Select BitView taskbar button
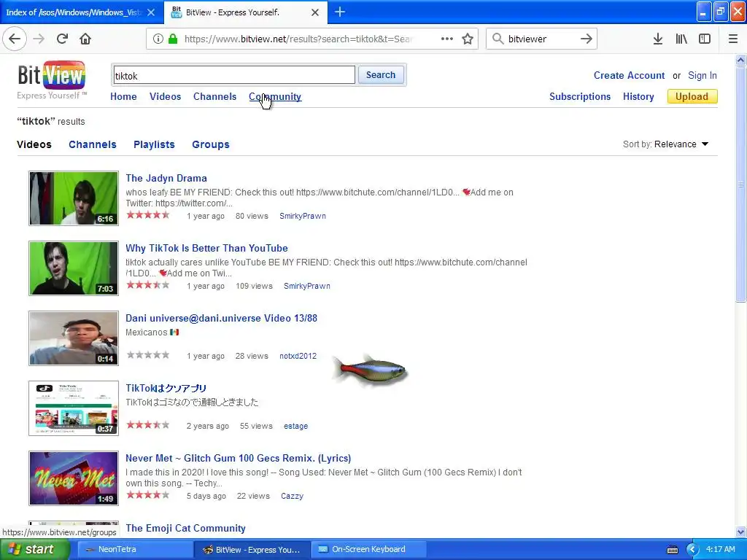The height and width of the screenshot is (560, 747). coord(252,549)
